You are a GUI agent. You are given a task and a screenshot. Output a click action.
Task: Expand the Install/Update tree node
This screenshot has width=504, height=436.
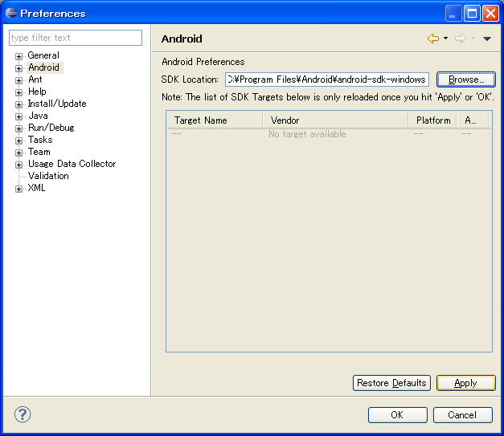pyautogui.click(x=18, y=104)
